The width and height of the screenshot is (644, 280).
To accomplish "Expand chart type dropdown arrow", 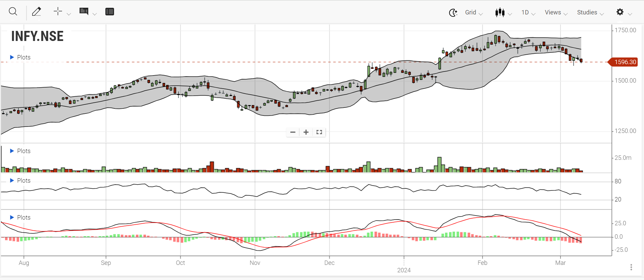I will (x=510, y=14).
